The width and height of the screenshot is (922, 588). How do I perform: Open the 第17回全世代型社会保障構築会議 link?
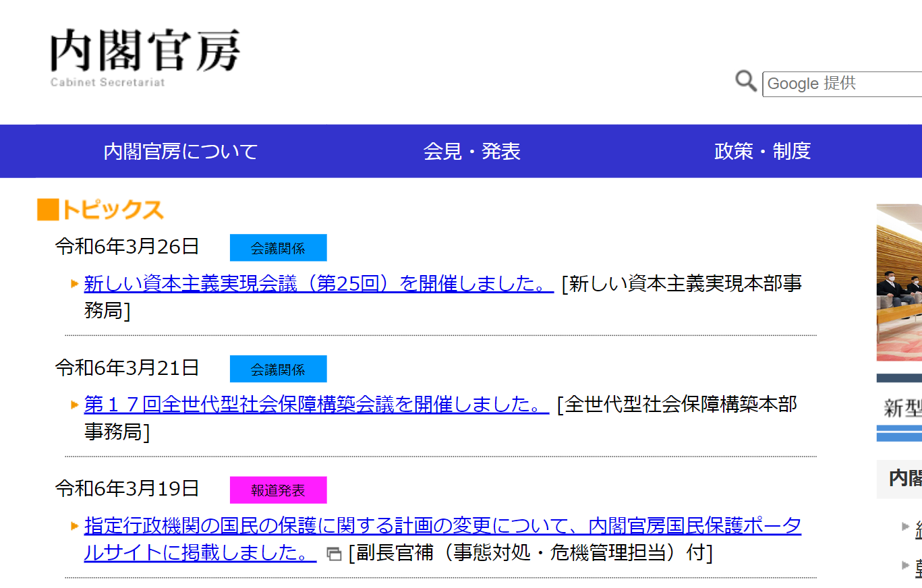pos(316,405)
